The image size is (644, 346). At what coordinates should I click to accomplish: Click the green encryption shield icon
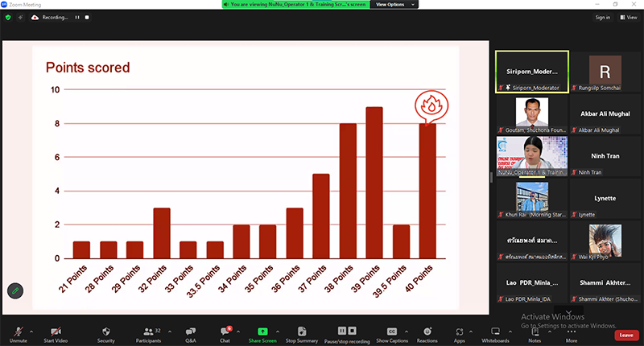click(x=8, y=17)
